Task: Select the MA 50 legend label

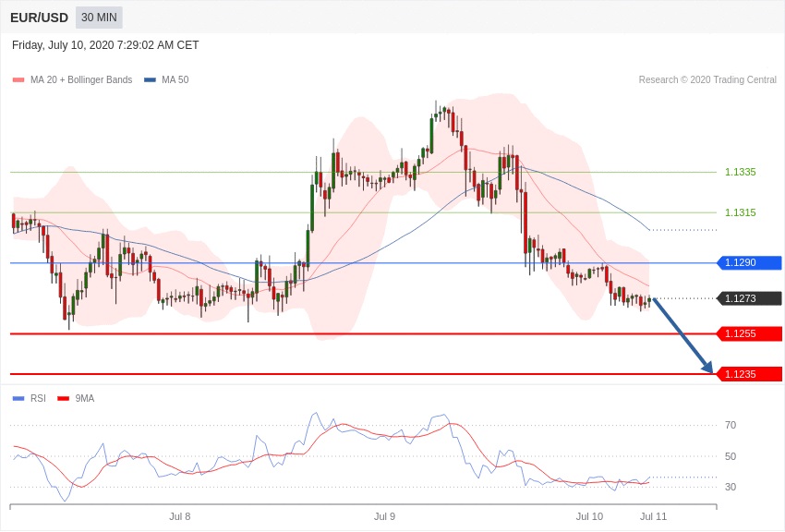Action: pos(175,80)
